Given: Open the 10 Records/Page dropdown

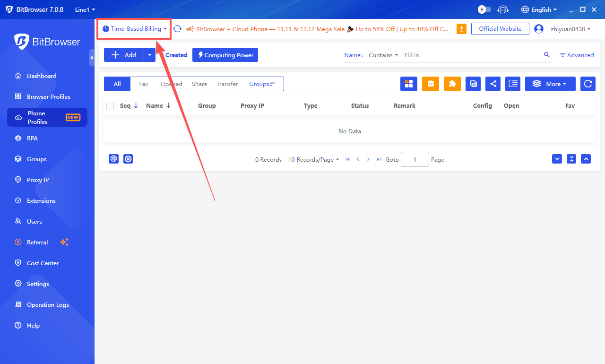Looking at the screenshot, I should [313, 159].
